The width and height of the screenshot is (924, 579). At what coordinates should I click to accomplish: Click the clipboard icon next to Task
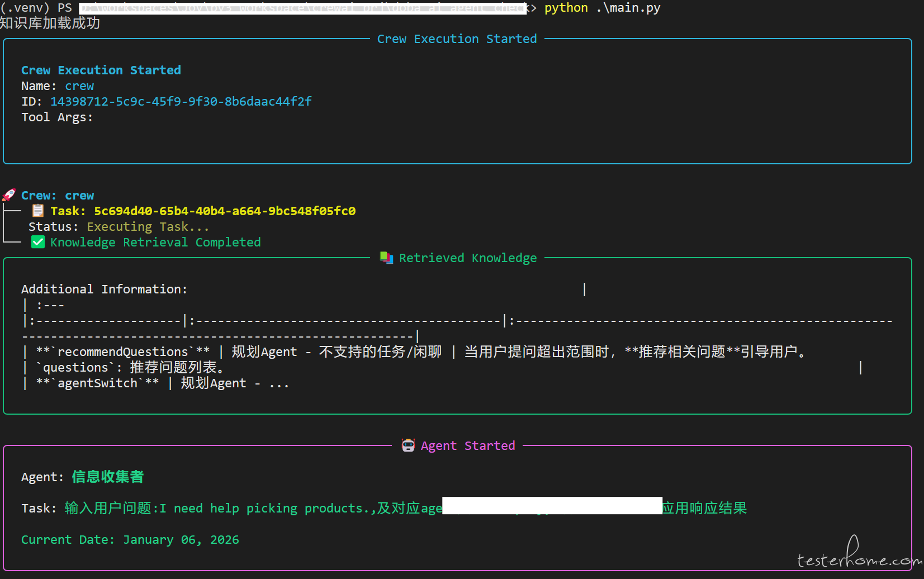pyautogui.click(x=38, y=211)
